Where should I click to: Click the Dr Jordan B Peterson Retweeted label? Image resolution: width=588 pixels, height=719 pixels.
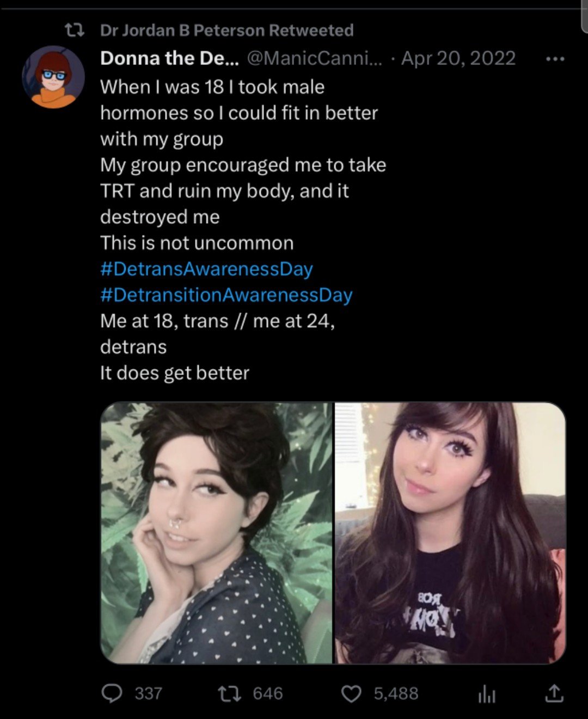[x=227, y=30]
